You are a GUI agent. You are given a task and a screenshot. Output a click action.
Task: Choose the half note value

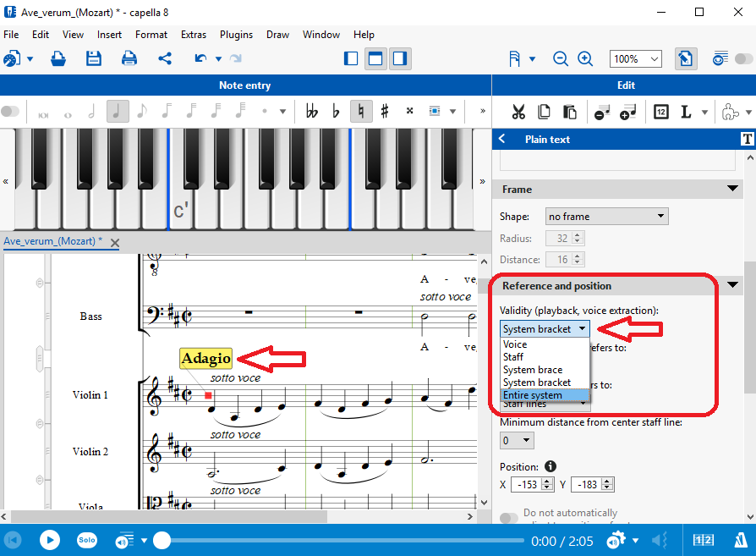tap(91, 112)
